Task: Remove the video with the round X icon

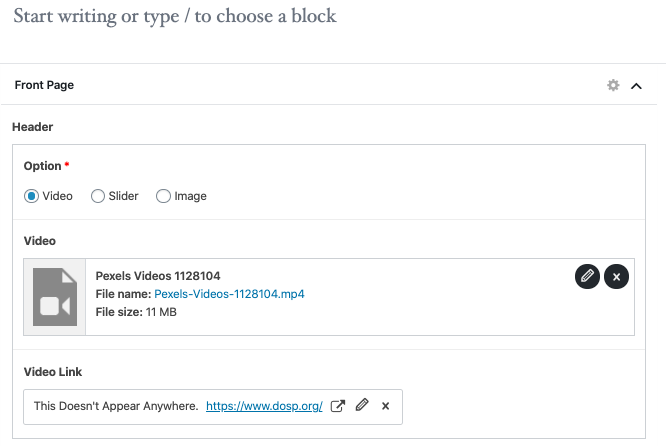Action: [x=617, y=276]
